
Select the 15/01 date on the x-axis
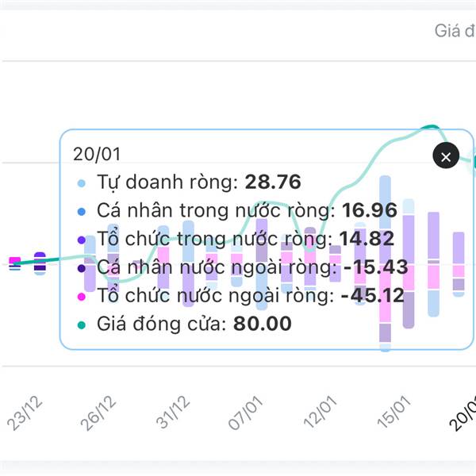coord(394,413)
